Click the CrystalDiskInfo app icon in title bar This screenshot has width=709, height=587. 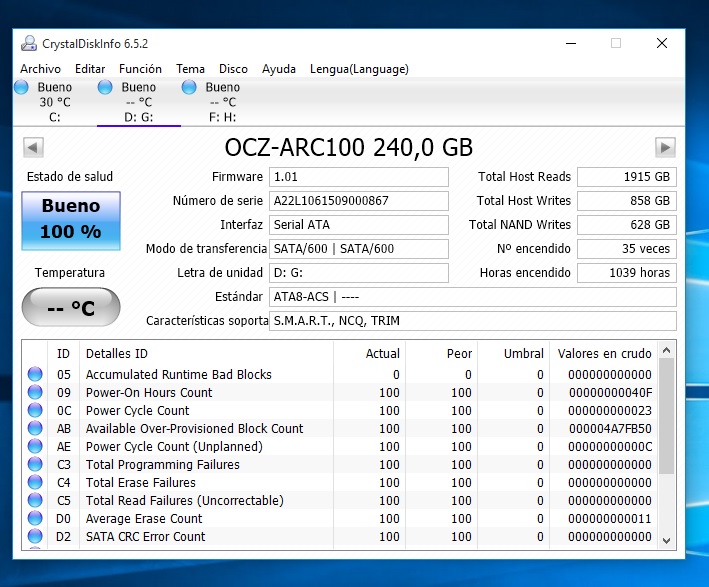(29, 43)
